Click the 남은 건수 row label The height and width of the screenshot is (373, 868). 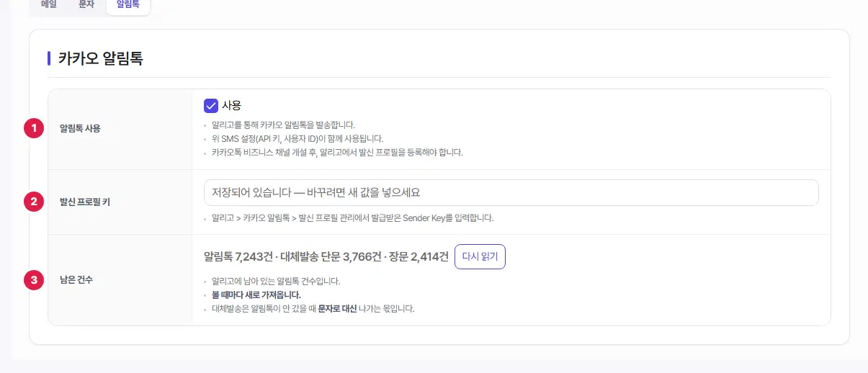(x=76, y=280)
